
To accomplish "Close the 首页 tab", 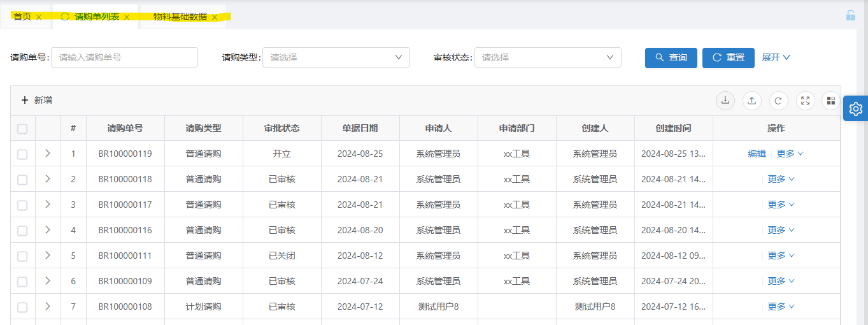I will [39, 17].
